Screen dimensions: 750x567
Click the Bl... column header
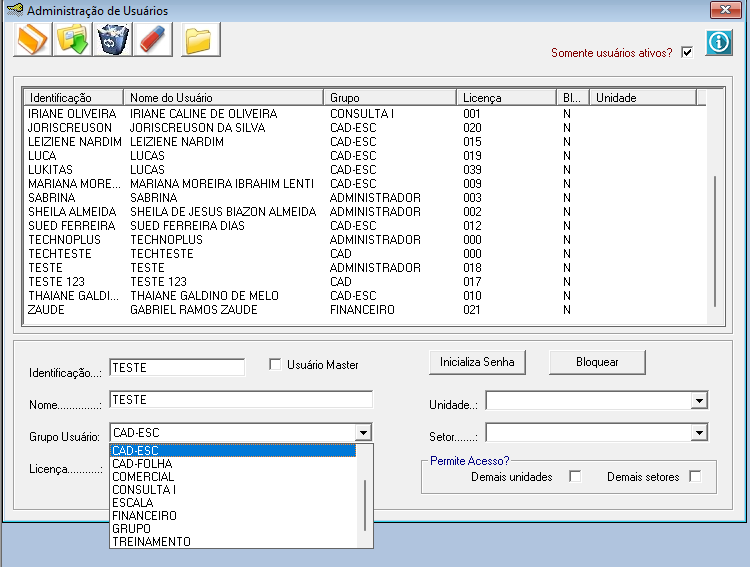click(573, 98)
